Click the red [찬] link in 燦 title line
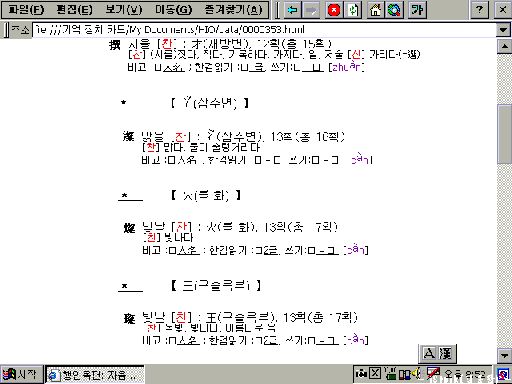The height and width of the screenshot is (384, 512). click(x=182, y=227)
